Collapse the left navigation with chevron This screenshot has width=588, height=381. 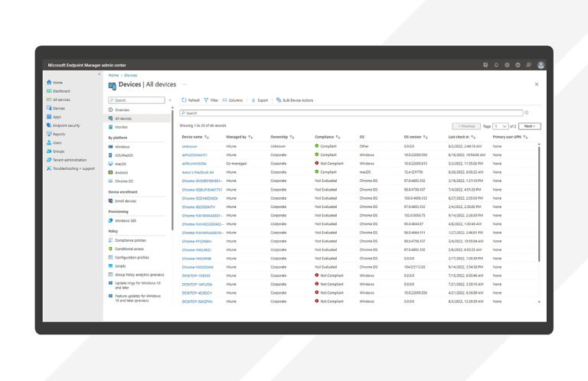point(100,74)
